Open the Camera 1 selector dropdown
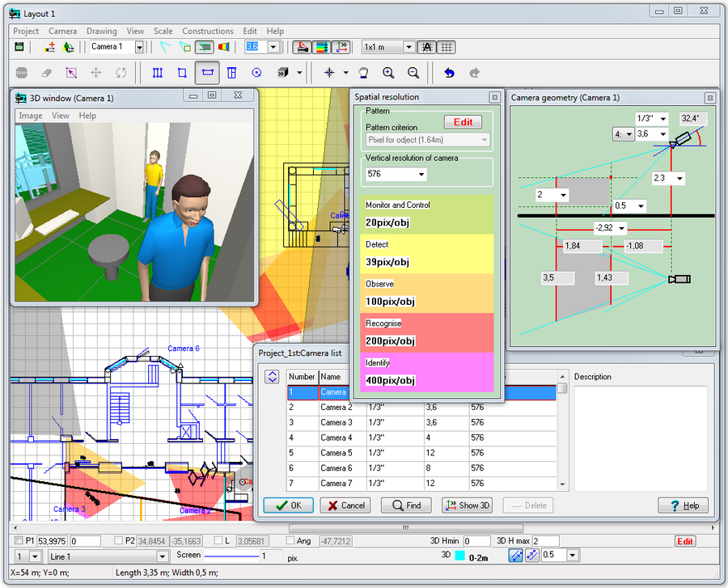This screenshot has width=728, height=588. click(139, 47)
